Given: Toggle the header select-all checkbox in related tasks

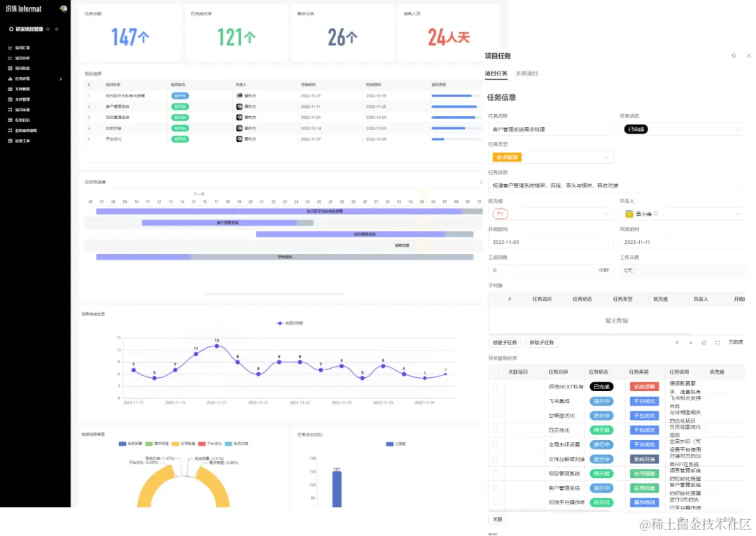Looking at the screenshot, I should pyautogui.click(x=496, y=372).
